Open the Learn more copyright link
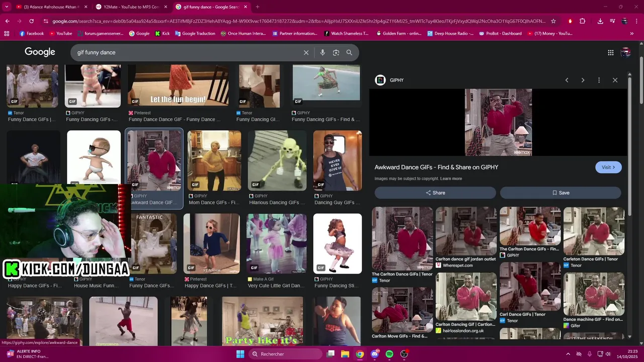 [451, 178]
